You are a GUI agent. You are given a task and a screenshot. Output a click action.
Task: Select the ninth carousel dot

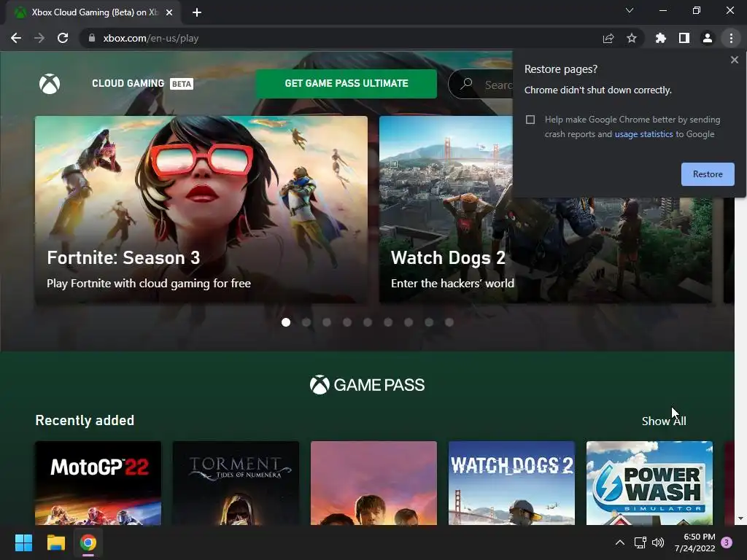[x=449, y=322]
